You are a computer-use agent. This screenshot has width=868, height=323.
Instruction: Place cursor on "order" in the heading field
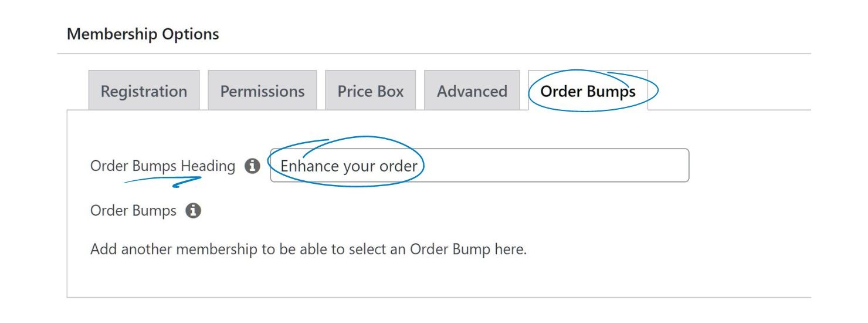[x=398, y=166]
